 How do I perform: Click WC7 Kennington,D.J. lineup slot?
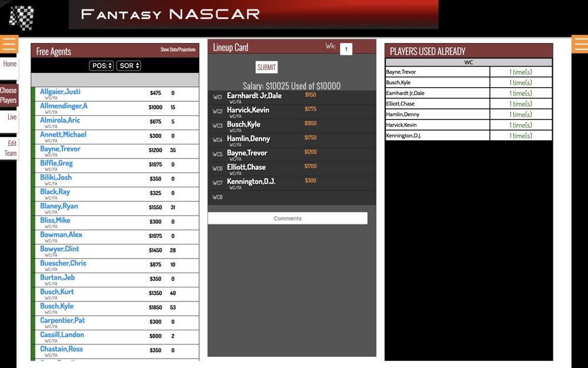[292, 183]
